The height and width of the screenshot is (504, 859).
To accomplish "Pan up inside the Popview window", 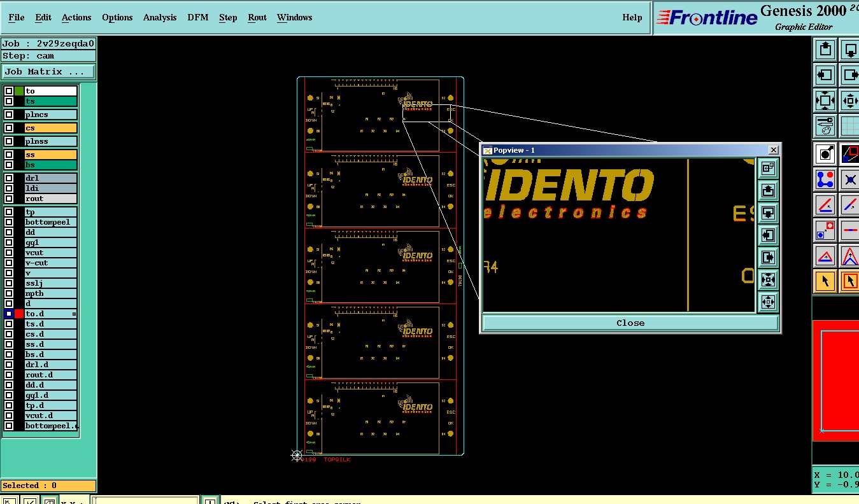I will point(768,190).
